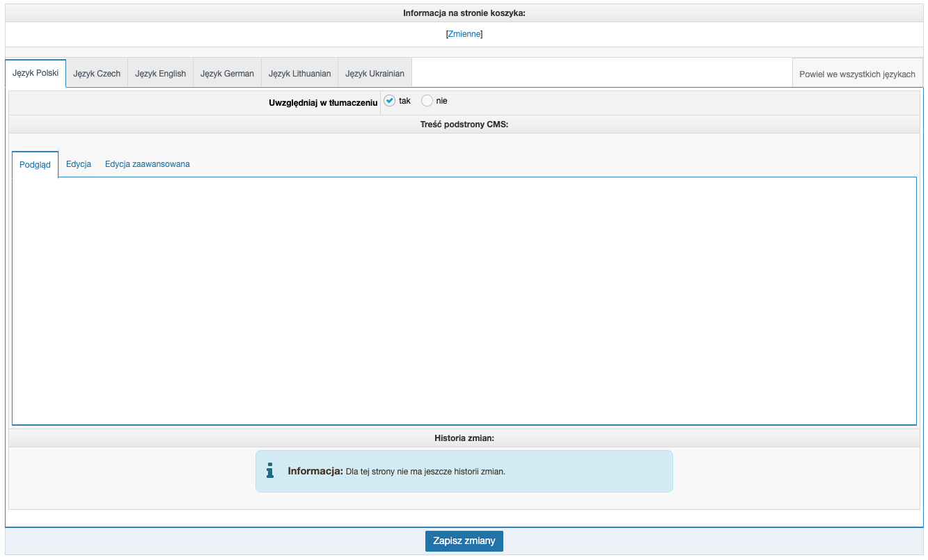Select the Język German tab
Screen dimensions: 928x560
227,73
